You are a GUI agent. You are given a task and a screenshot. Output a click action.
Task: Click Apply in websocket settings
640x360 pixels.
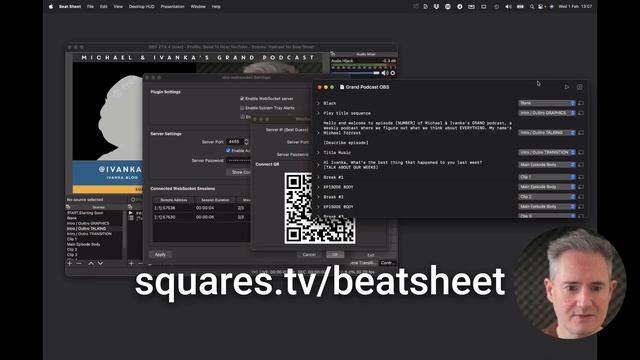[x=160, y=254]
